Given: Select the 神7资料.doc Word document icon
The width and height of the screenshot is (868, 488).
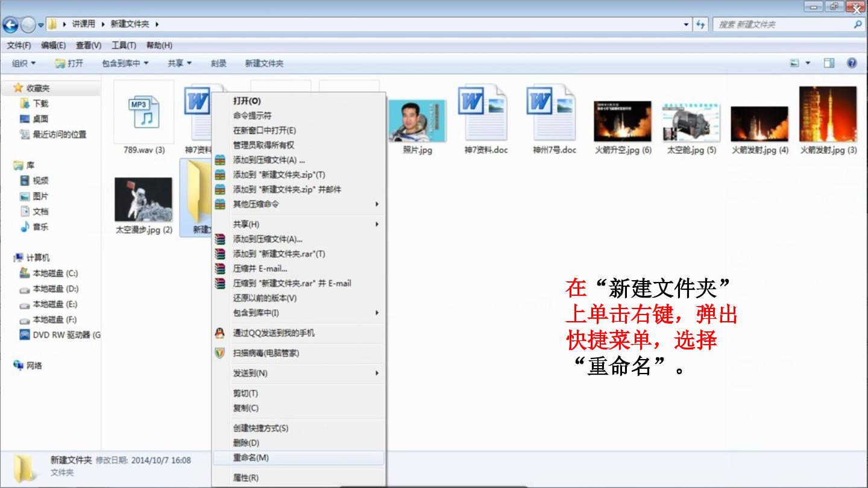Looking at the screenshot, I should (482, 114).
